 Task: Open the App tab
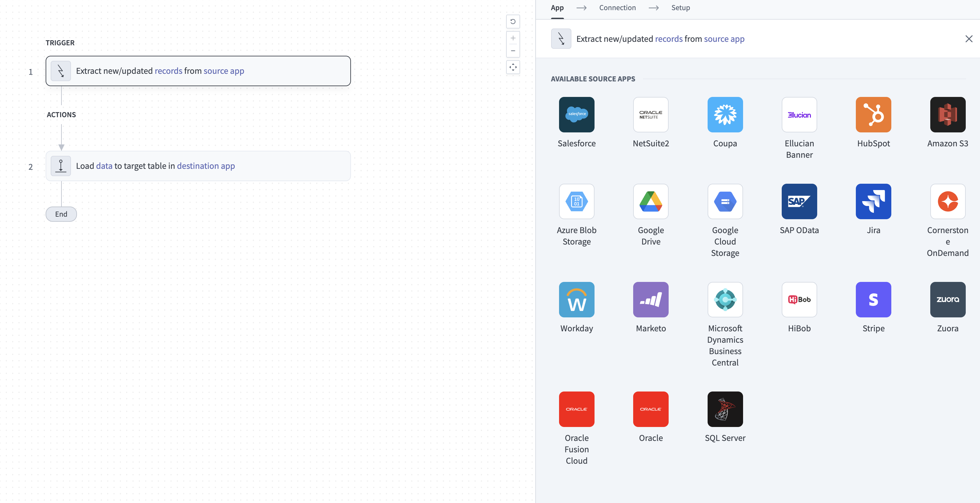pyautogui.click(x=557, y=8)
